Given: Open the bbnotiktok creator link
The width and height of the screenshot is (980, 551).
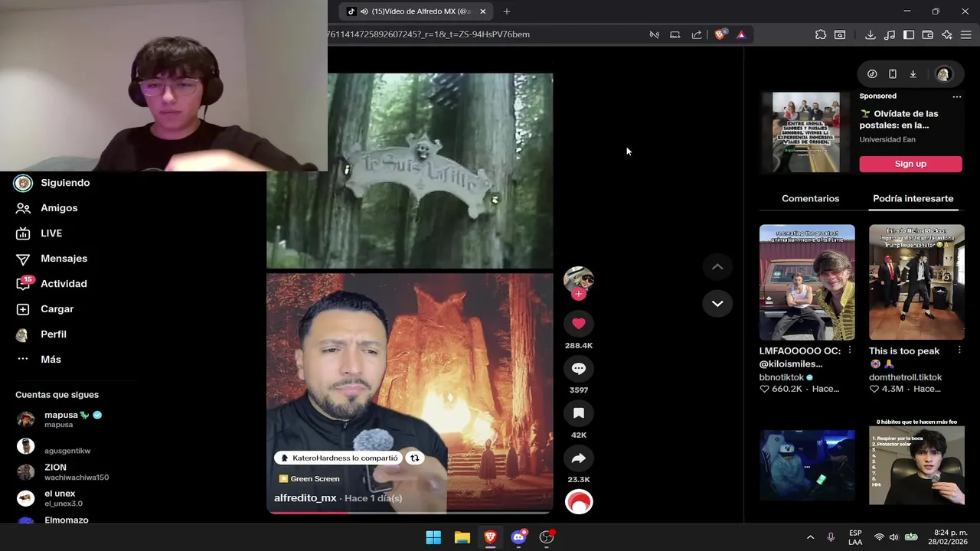Looking at the screenshot, I should click(x=782, y=377).
